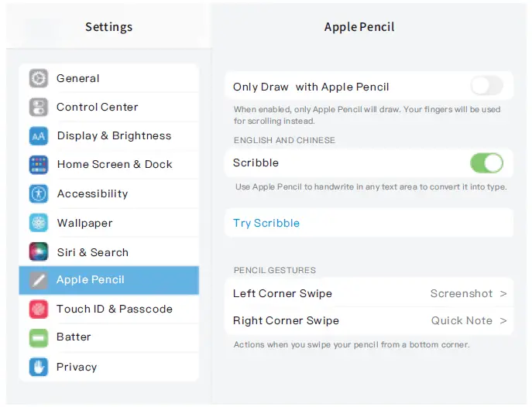Click the Privacy hand icon
This screenshot has height=407, width=532.
(x=39, y=367)
